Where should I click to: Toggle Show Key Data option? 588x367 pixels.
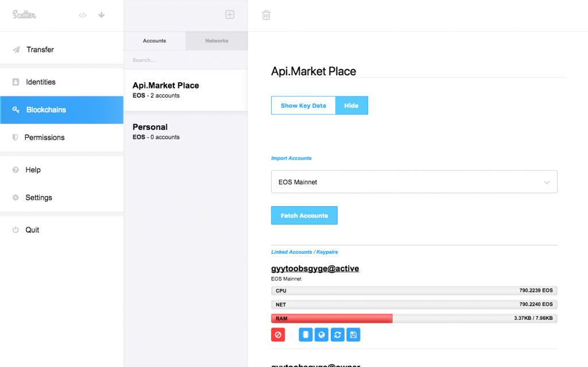[303, 106]
